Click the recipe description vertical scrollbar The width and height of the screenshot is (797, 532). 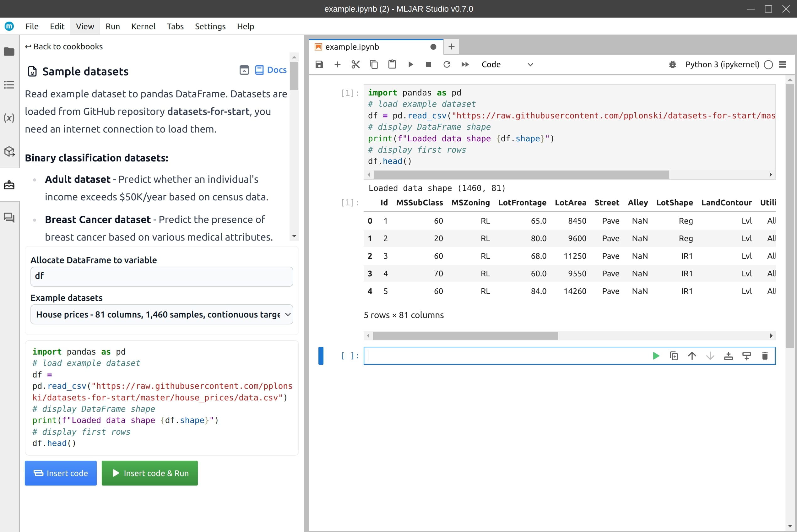click(294, 76)
